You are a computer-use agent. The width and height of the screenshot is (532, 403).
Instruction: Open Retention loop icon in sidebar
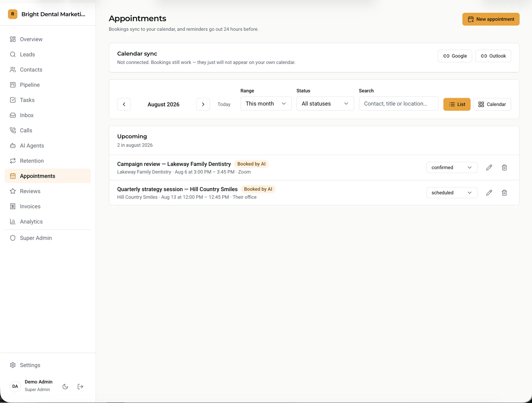[13, 161]
